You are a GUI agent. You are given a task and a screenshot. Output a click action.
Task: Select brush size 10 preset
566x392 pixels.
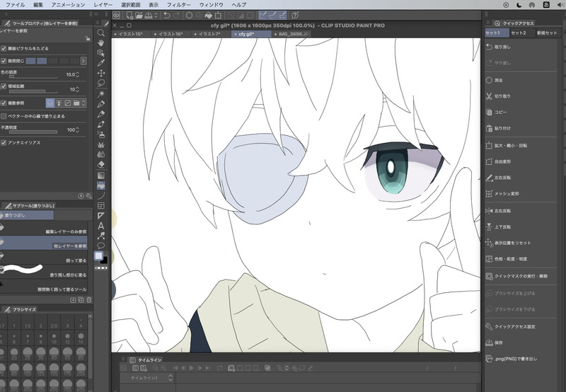[54, 339]
